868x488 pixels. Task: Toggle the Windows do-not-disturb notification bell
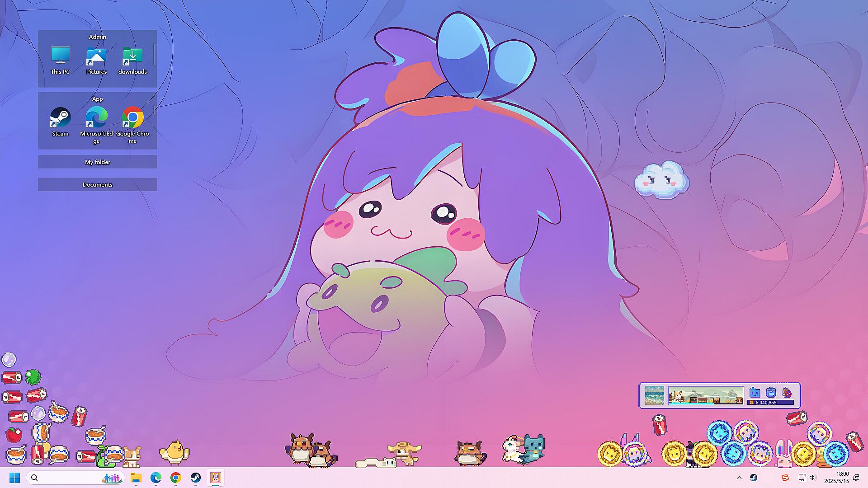coord(856,478)
